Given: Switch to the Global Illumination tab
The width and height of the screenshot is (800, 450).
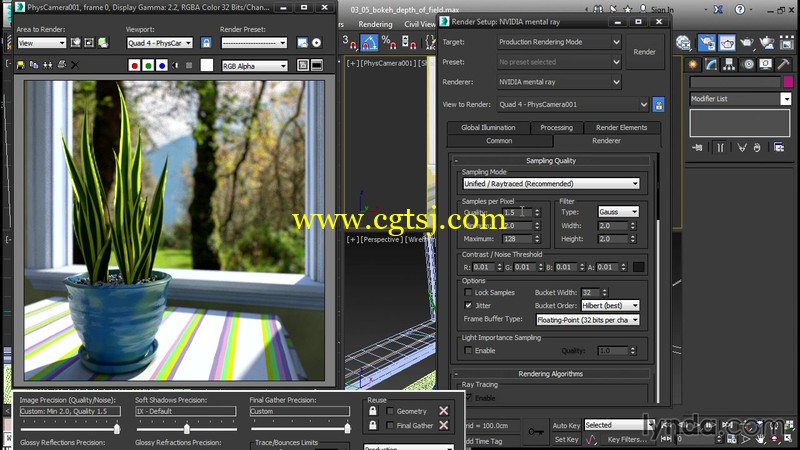Looking at the screenshot, I should [488, 128].
